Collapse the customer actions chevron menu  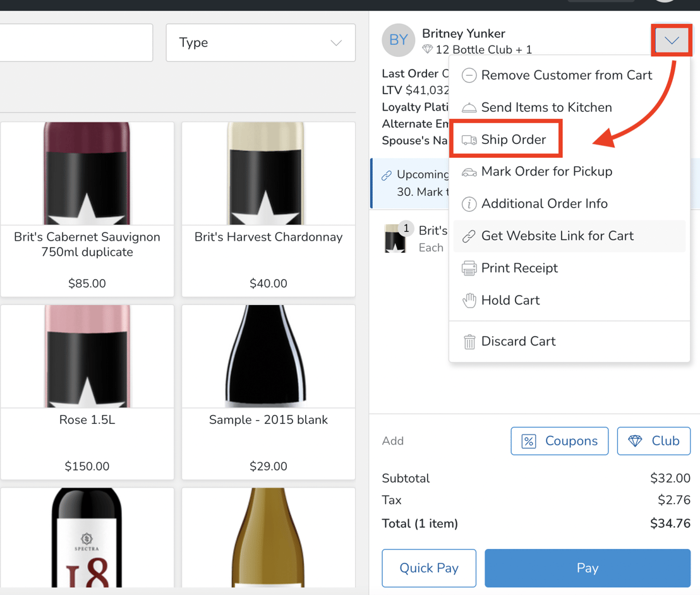pyautogui.click(x=672, y=41)
